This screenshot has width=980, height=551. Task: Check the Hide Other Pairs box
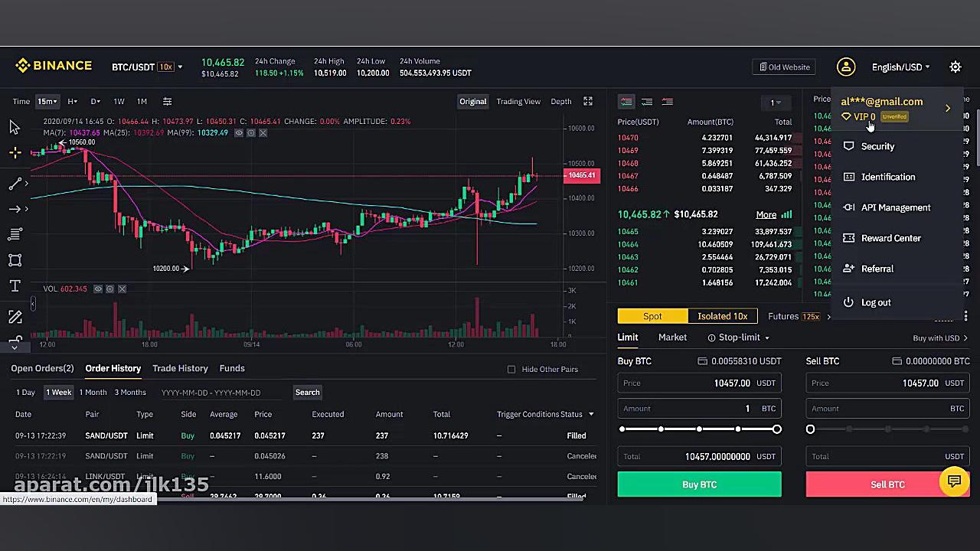511,369
